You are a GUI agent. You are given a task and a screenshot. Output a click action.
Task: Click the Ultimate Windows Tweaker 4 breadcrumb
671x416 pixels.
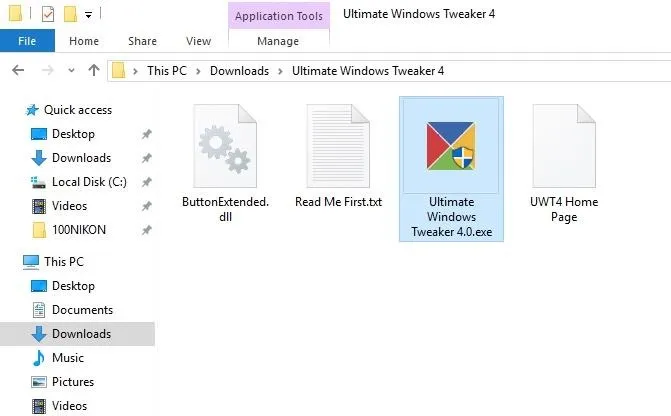368,71
